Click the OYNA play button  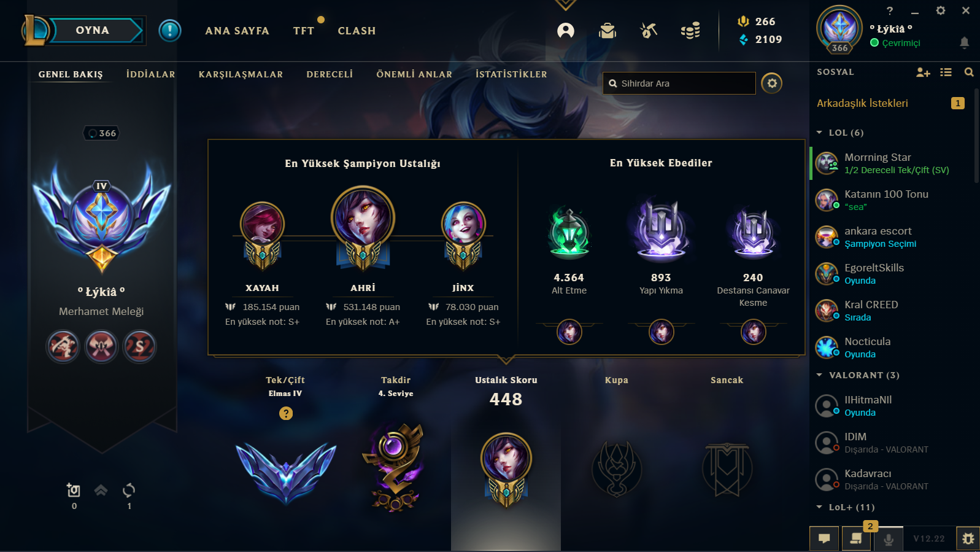pyautogui.click(x=93, y=30)
